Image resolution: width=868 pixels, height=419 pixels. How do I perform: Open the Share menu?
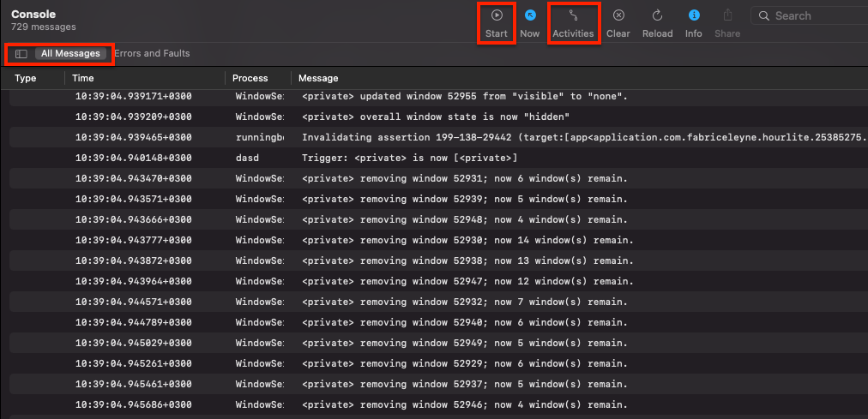coord(727,23)
